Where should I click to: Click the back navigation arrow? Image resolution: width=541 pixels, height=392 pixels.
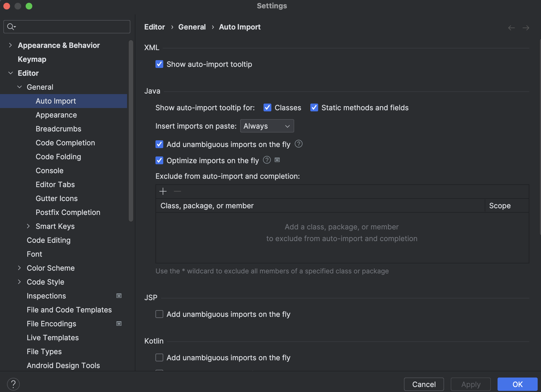point(511,28)
